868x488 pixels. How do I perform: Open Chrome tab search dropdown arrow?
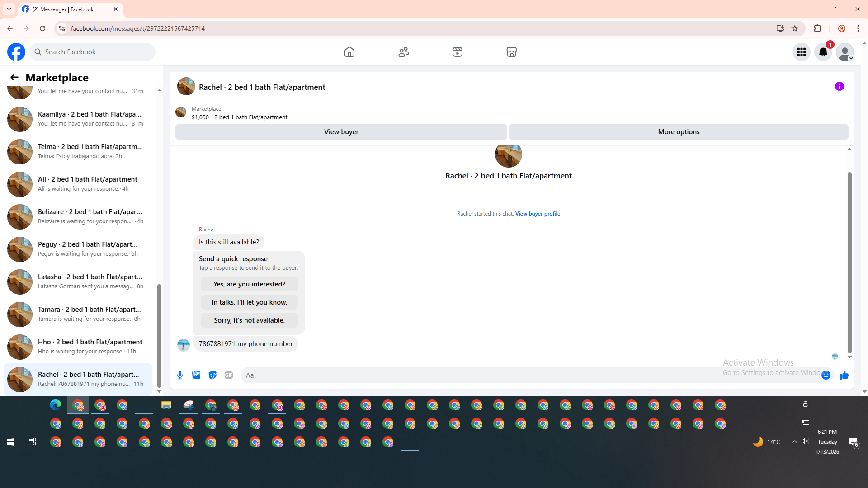click(x=9, y=9)
